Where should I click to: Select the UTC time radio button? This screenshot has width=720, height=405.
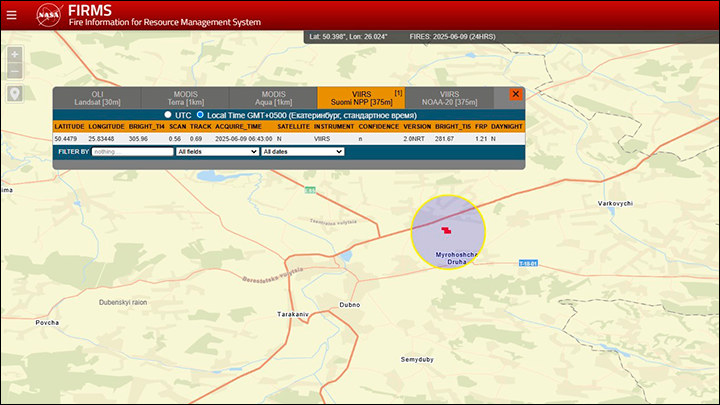pos(168,115)
